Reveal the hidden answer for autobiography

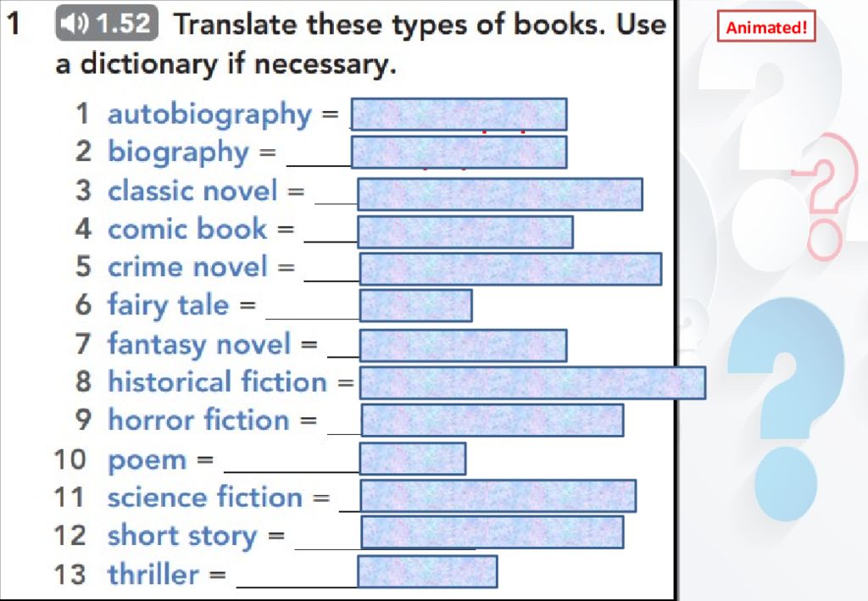tap(459, 114)
